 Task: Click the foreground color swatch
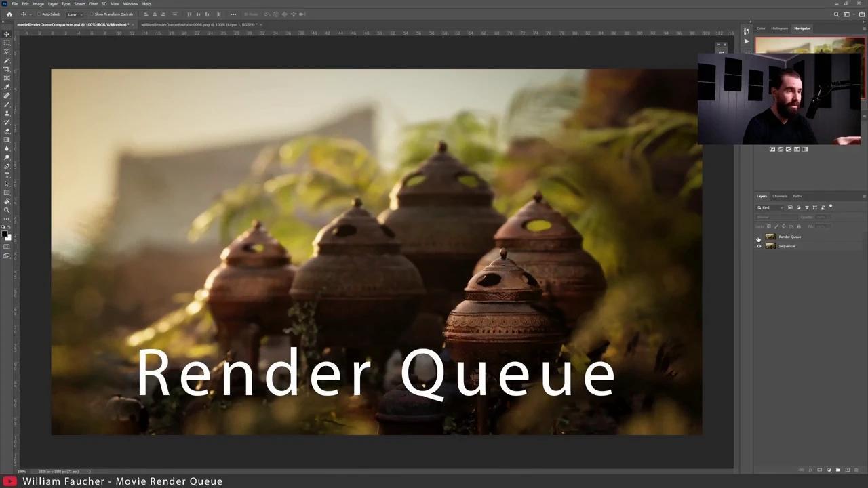coord(5,235)
